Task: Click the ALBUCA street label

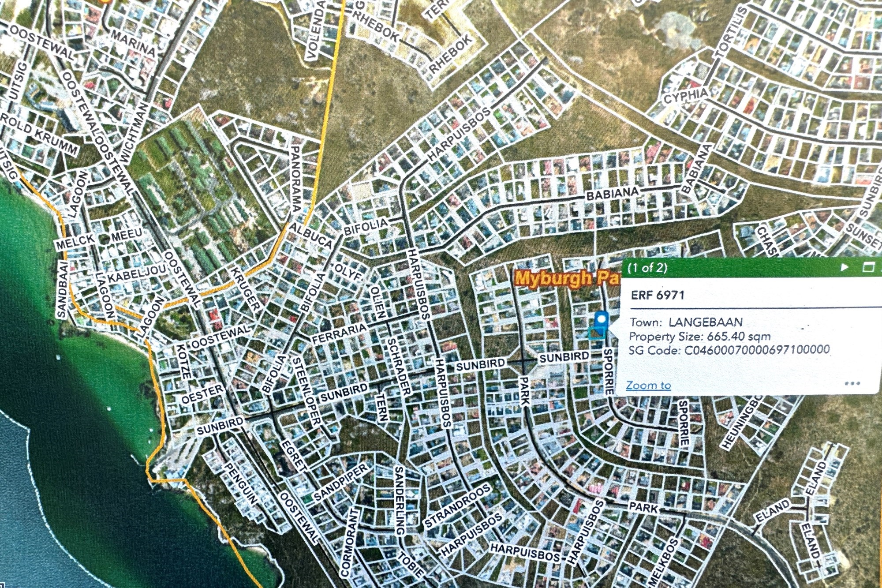Action: point(310,236)
